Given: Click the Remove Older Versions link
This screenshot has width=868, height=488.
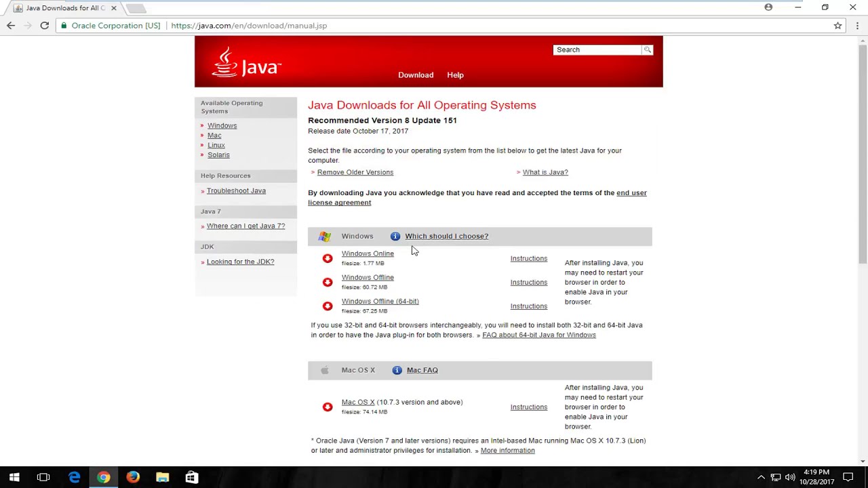Looking at the screenshot, I should pos(355,172).
